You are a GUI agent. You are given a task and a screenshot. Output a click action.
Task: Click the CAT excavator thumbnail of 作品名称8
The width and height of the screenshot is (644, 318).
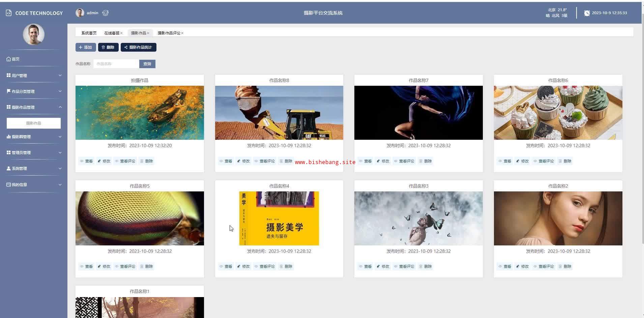(279, 113)
